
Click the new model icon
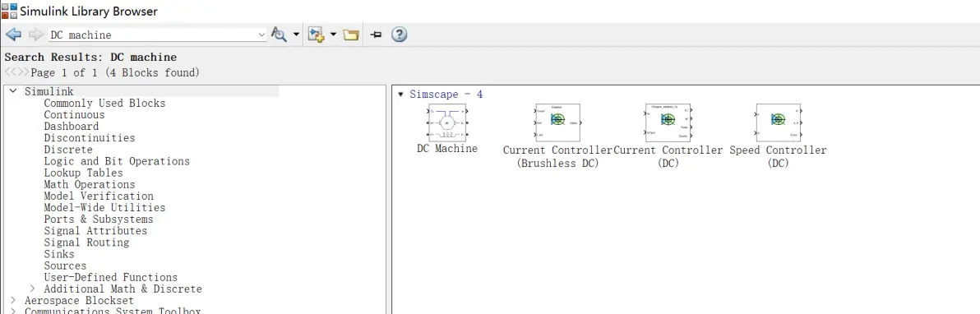(x=317, y=35)
